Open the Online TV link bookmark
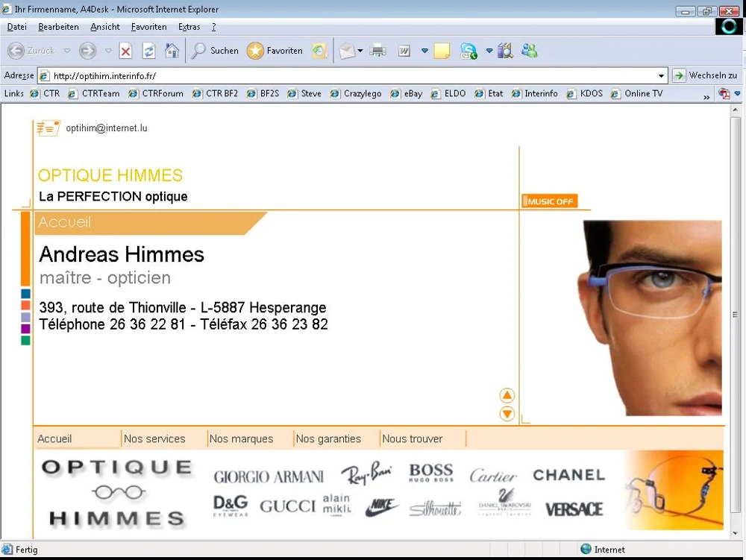Viewport: 746px width, 560px height. pos(636,94)
